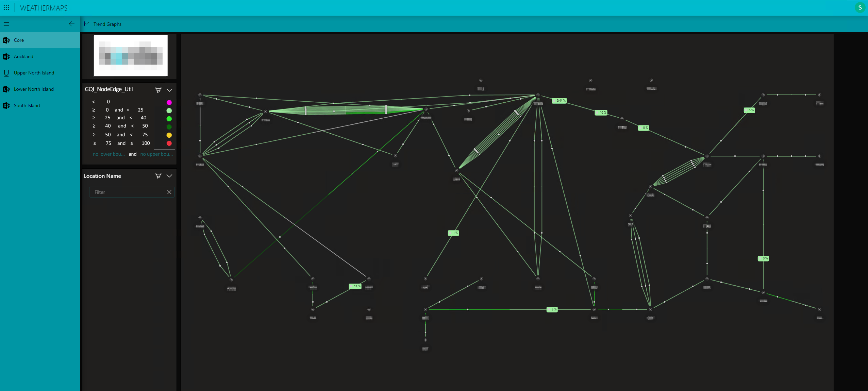Toggle the green 0-25 utilization indicator
Screen dimensions: 868x391
coord(169,110)
